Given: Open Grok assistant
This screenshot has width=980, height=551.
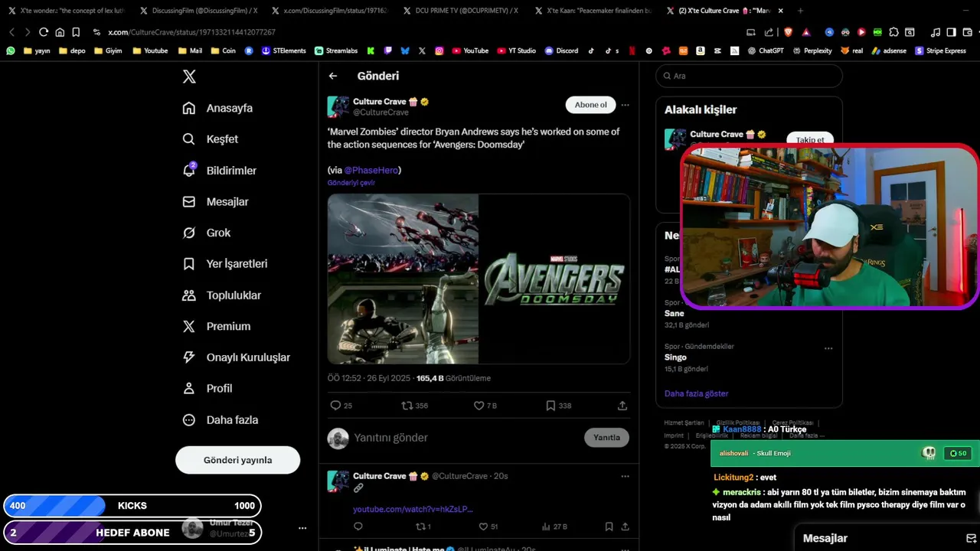Looking at the screenshot, I should (206, 233).
